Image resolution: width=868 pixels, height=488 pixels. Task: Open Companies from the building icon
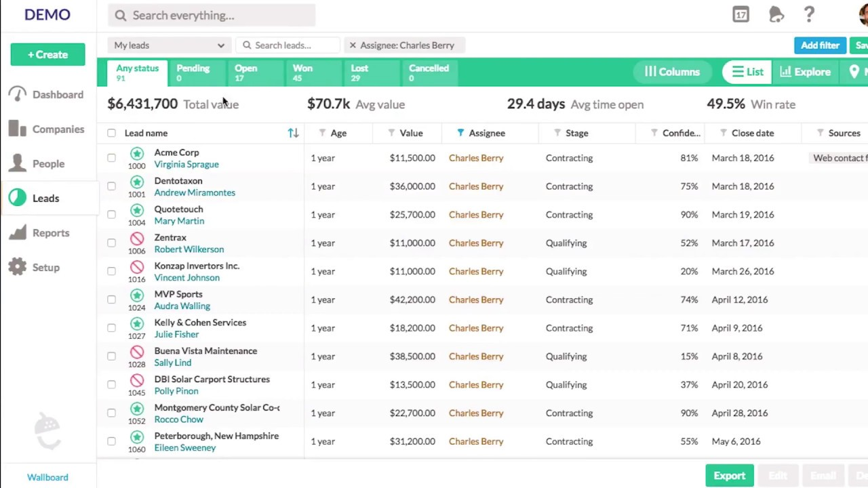(x=18, y=129)
